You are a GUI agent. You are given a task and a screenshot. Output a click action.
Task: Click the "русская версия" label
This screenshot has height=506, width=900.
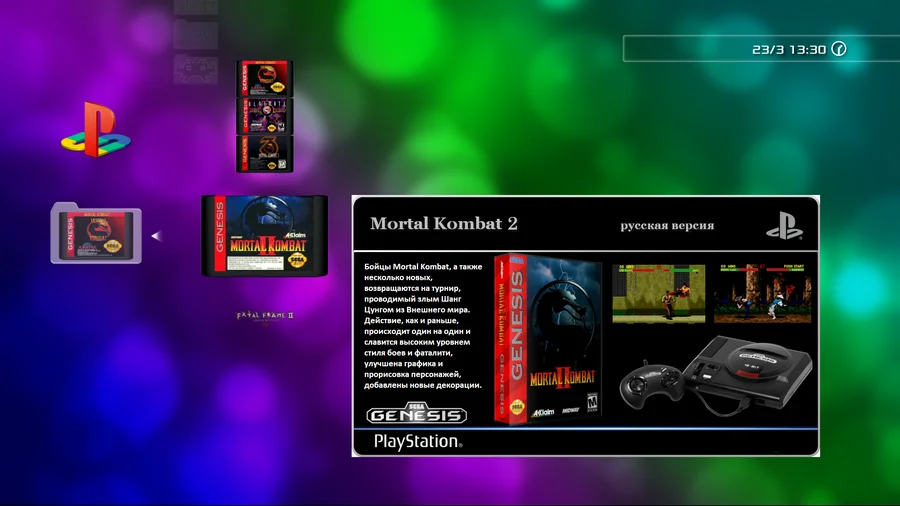(x=667, y=225)
